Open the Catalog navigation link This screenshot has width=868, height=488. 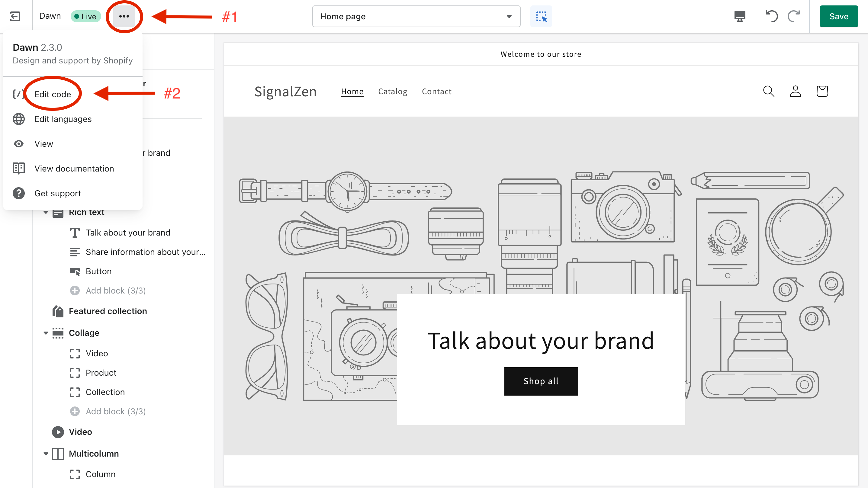click(393, 91)
